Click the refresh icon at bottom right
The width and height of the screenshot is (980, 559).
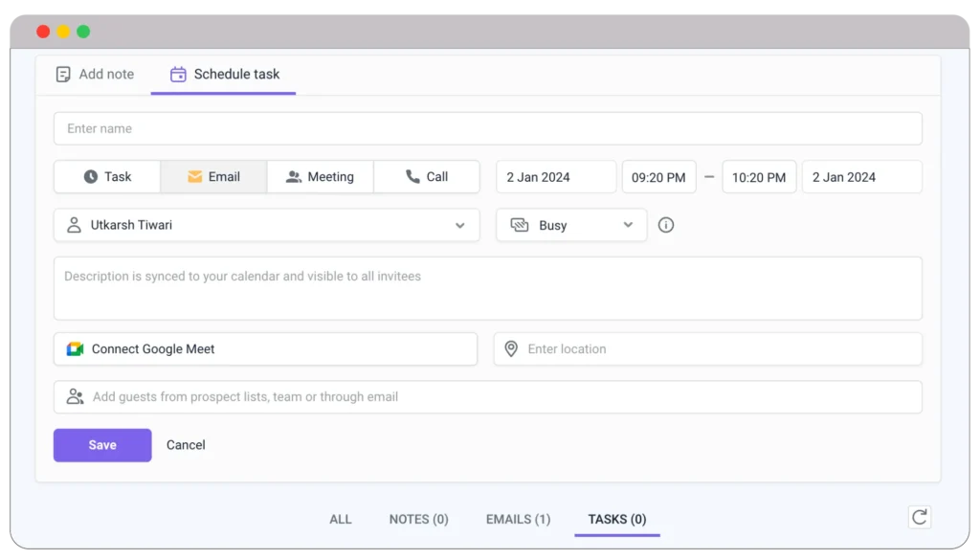pyautogui.click(x=920, y=517)
